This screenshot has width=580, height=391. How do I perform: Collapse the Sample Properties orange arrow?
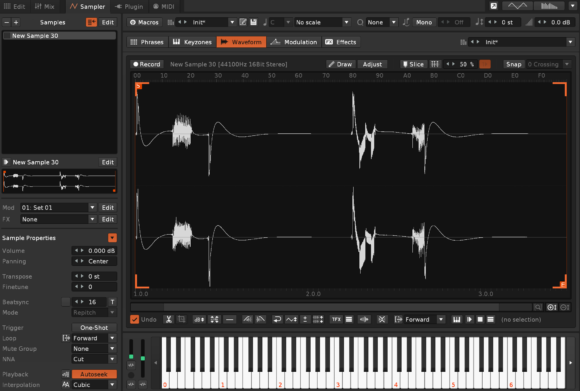coord(112,238)
